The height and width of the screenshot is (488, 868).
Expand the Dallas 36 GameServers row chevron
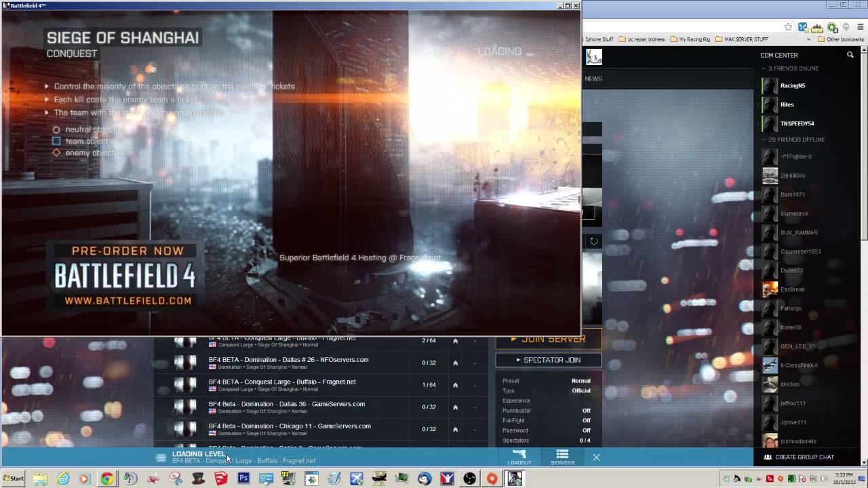[455, 407]
